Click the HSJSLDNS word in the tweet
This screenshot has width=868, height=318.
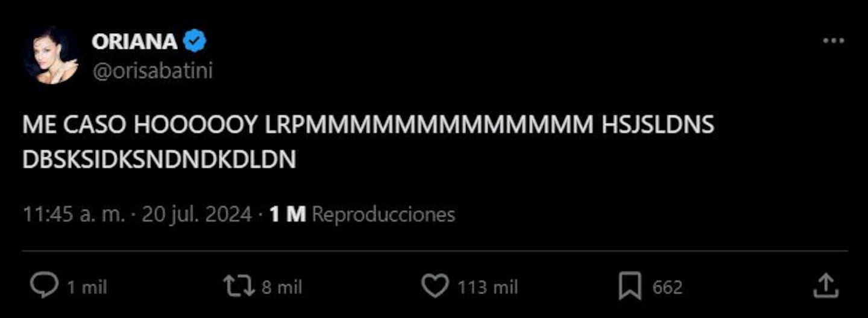click(x=658, y=125)
